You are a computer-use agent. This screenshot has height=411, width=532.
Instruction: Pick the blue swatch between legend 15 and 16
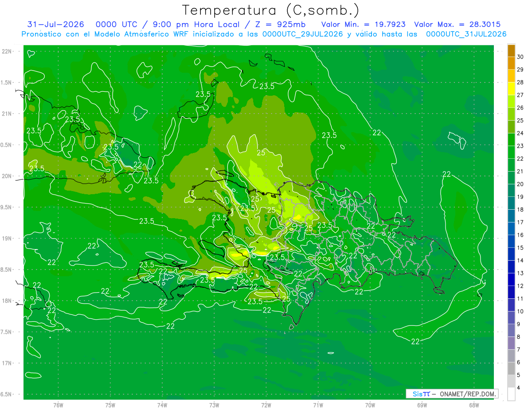point(511,242)
